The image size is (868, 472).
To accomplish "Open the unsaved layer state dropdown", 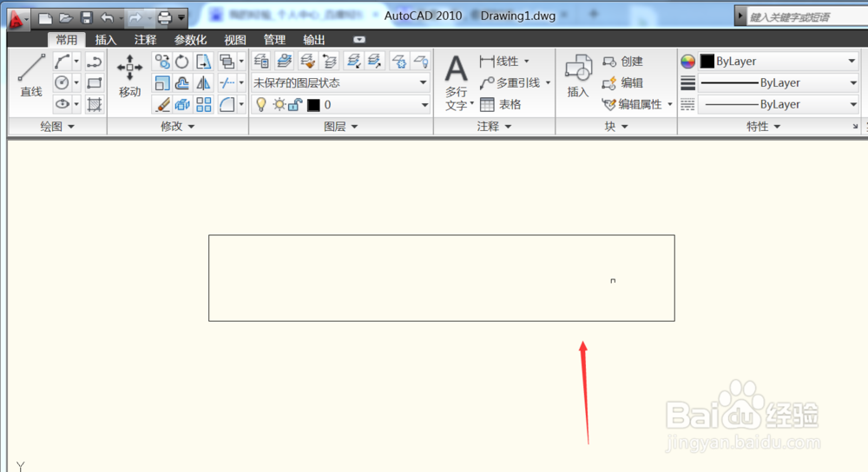I will pos(340,83).
